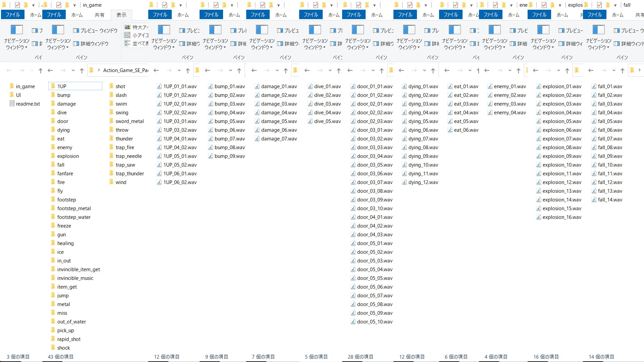
Task: Select 1UP_03_01.wav audio file
Action: click(177, 121)
